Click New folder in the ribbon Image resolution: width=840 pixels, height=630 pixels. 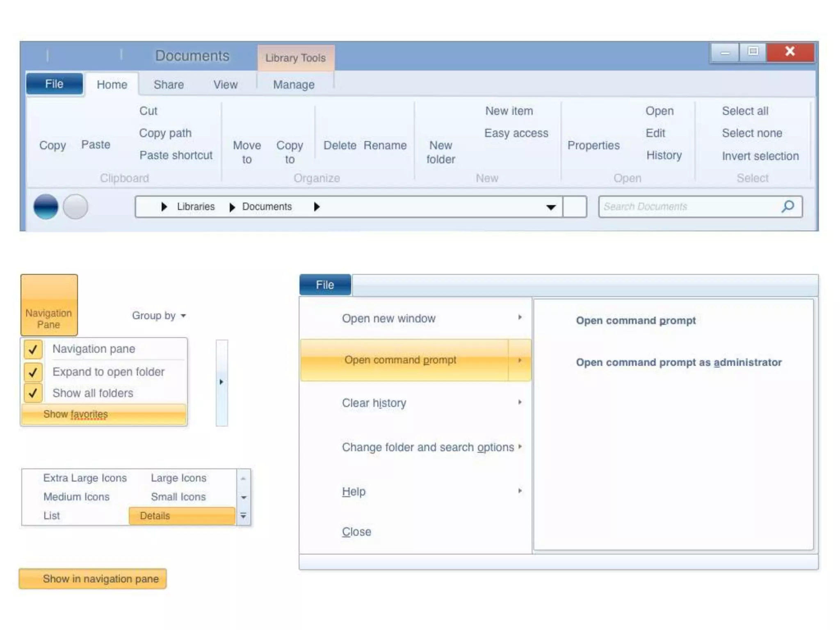[441, 152]
